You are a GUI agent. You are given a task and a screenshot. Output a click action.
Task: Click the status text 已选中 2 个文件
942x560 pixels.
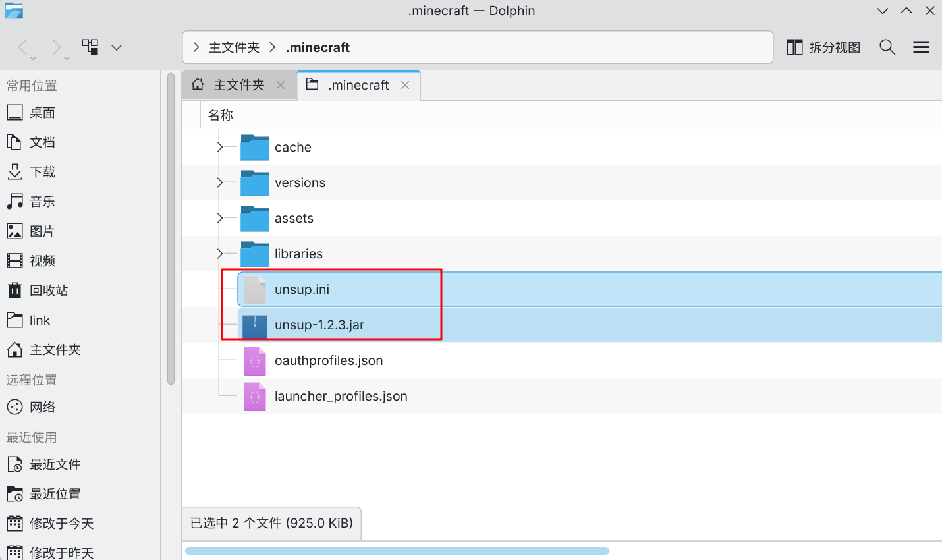tap(271, 523)
